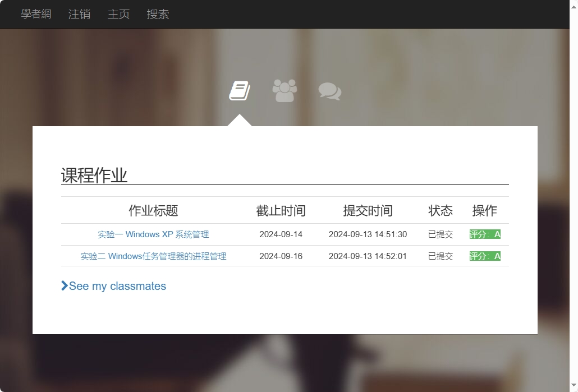Click the white triangle pointer above 课程作业 panel
The image size is (578, 392).
[240, 119]
